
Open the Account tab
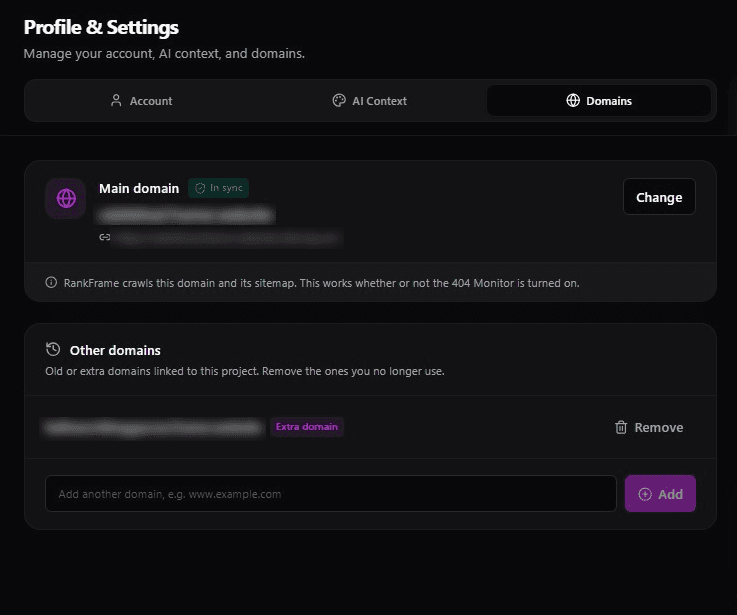(x=141, y=101)
